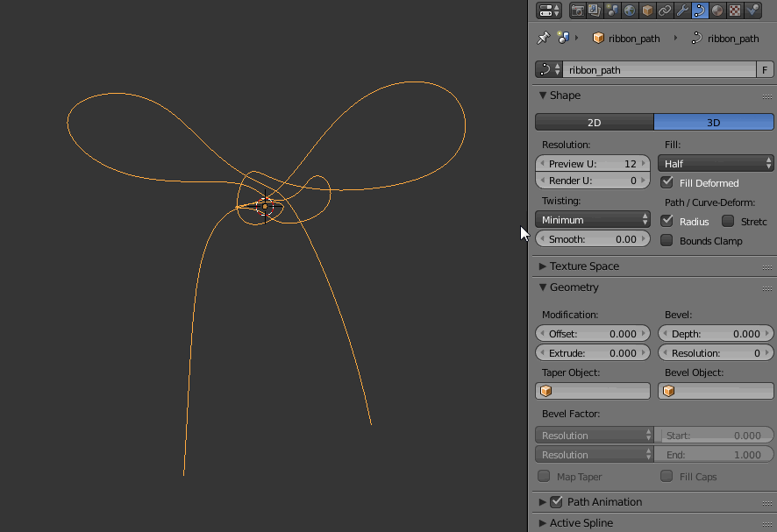Viewport: 777px width, 532px height.
Task: Pick a Taper Object in its field
Action: (593, 391)
